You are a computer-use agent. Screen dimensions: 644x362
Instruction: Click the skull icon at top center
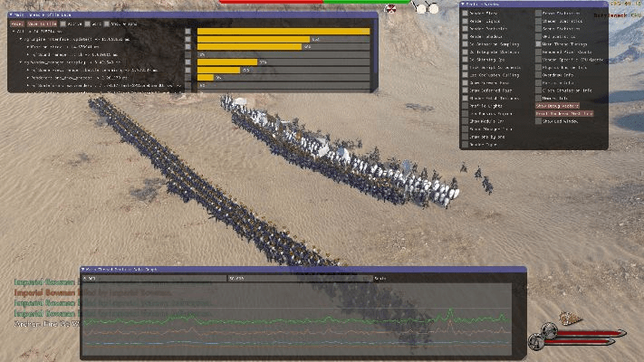(x=390, y=8)
